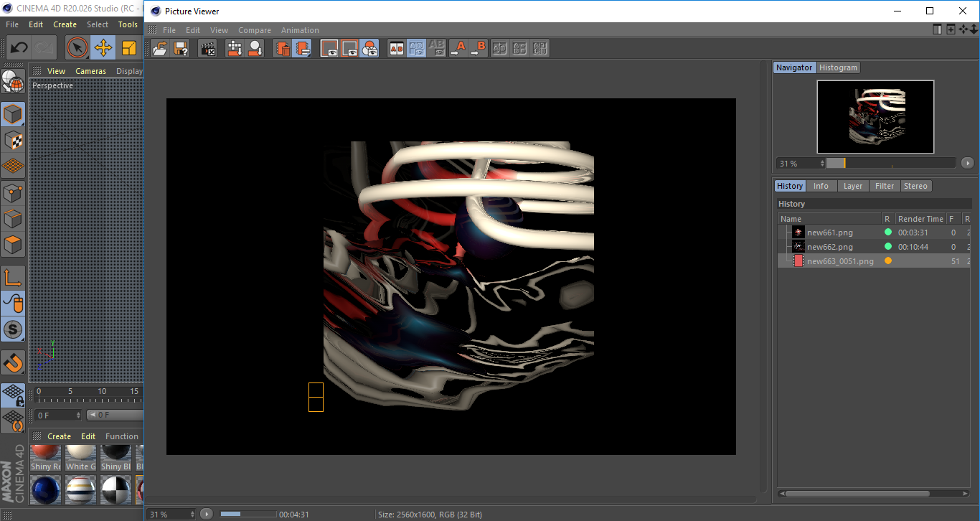
Task: Click the Viewport Solo S icon
Action: click(x=13, y=329)
